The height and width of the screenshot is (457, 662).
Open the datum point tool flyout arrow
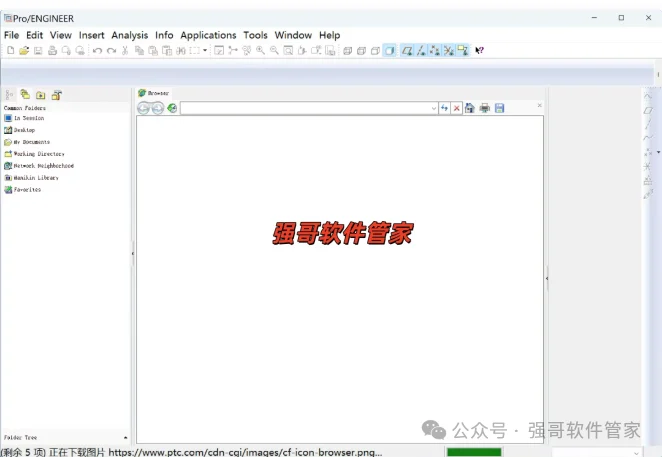pos(658,152)
